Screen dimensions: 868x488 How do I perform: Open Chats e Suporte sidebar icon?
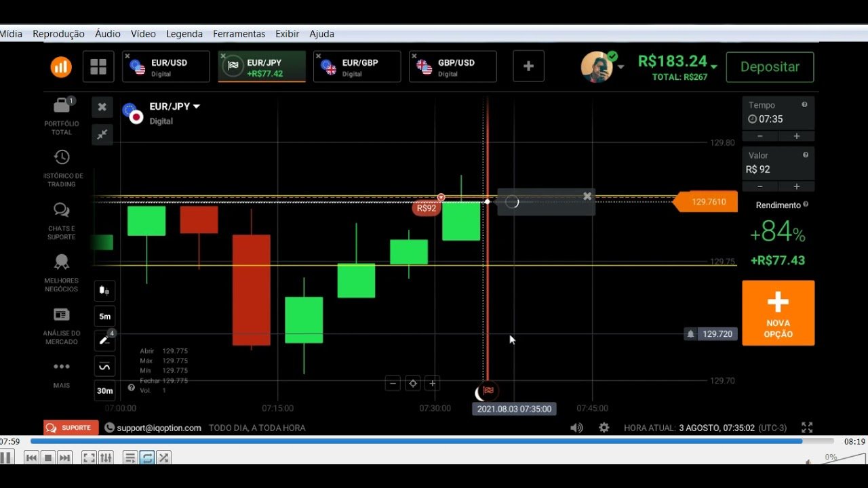62,210
